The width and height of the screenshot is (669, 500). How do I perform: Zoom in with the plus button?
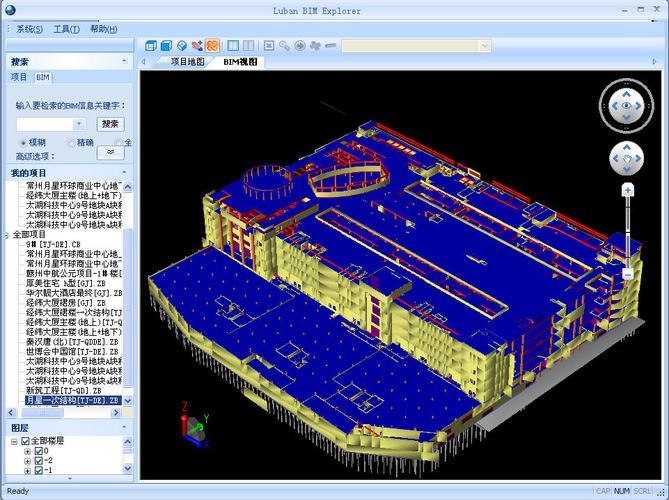[x=627, y=190]
